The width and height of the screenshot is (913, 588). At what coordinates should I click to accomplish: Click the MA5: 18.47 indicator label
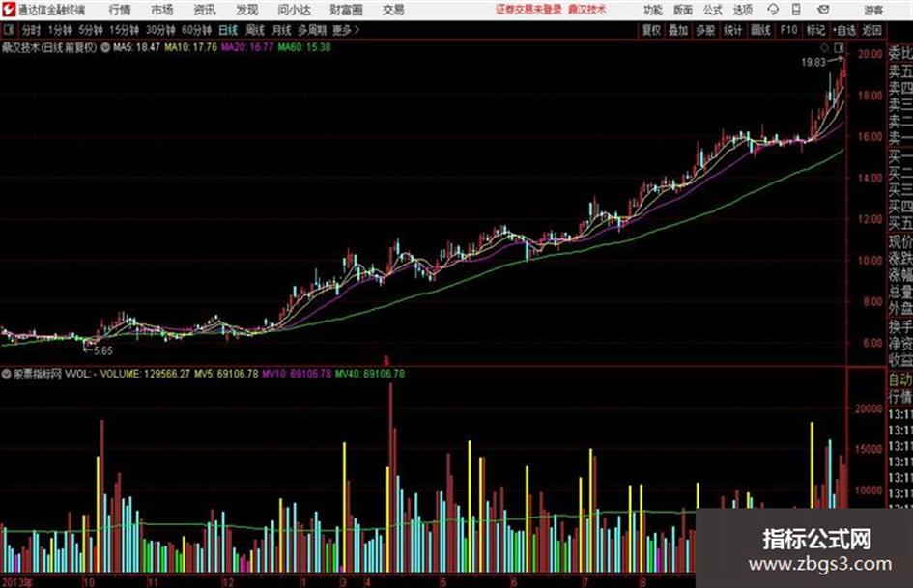pyautogui.click(x=136, y=47)
